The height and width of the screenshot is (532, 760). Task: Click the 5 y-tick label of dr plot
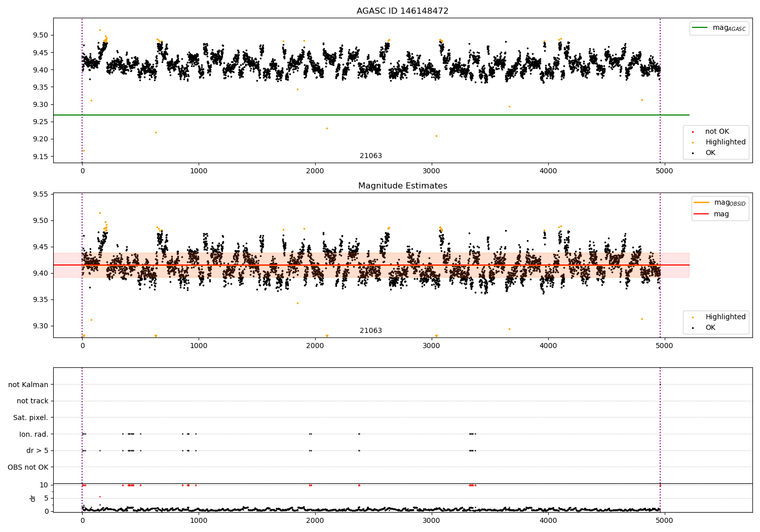click(46, 499)
